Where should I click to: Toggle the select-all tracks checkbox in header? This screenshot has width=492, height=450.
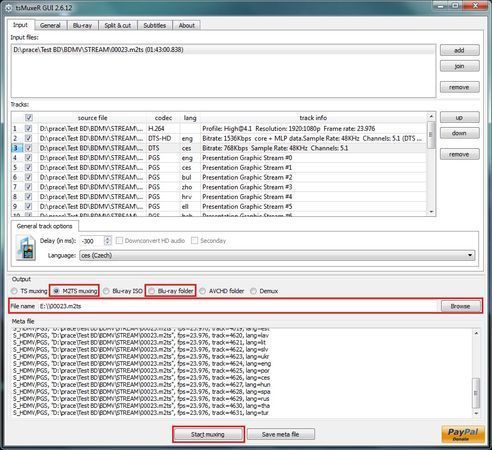click(x=29, y=118)
